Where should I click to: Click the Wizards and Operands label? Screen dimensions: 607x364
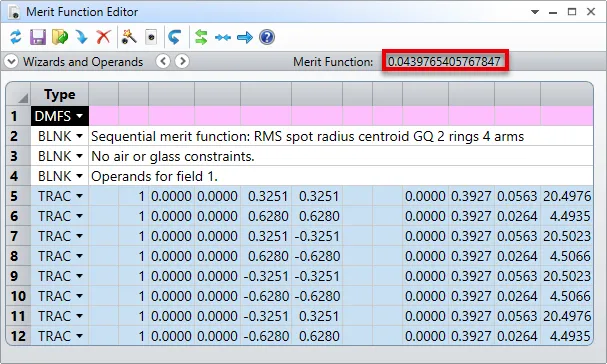click(83, 62)
